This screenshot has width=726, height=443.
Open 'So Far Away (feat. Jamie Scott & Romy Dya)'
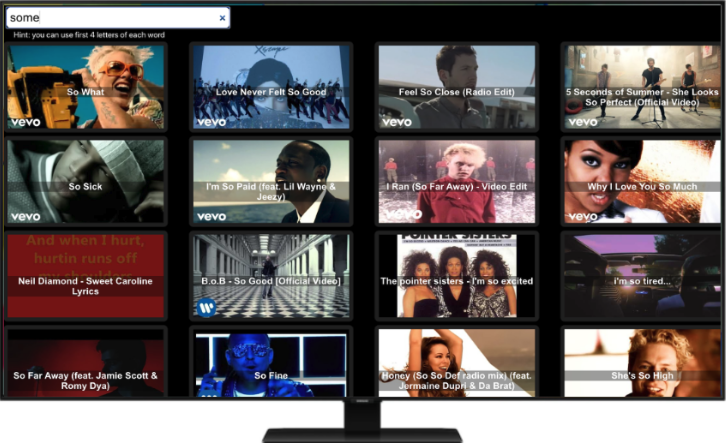pyautogui.click(x=86, y=363)
